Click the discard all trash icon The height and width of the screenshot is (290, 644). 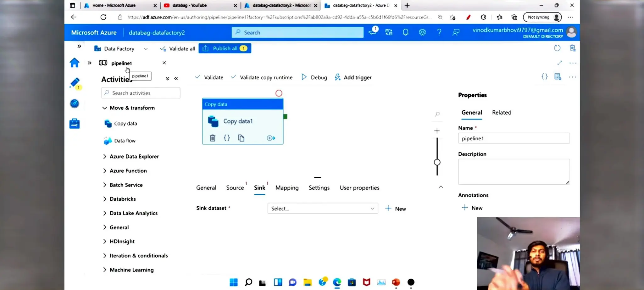click(573, 48)
